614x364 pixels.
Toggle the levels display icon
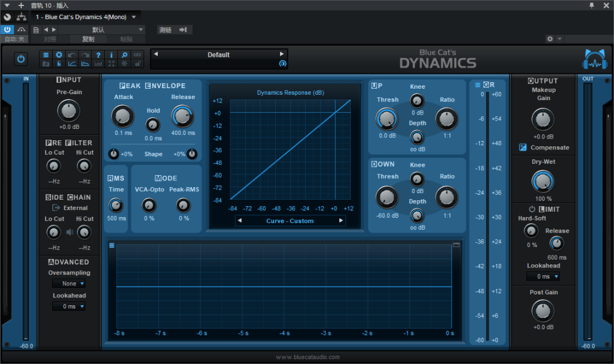click(59, 64)
